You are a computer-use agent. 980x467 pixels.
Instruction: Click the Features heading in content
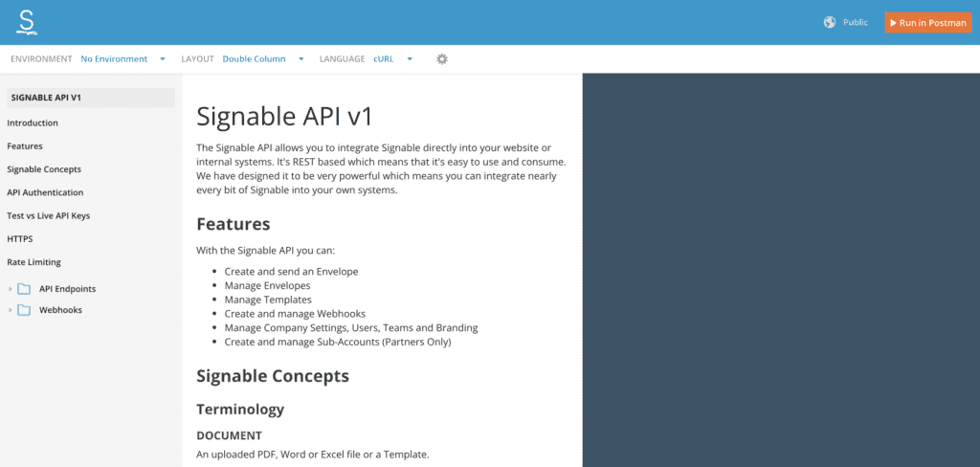point(234,224)
